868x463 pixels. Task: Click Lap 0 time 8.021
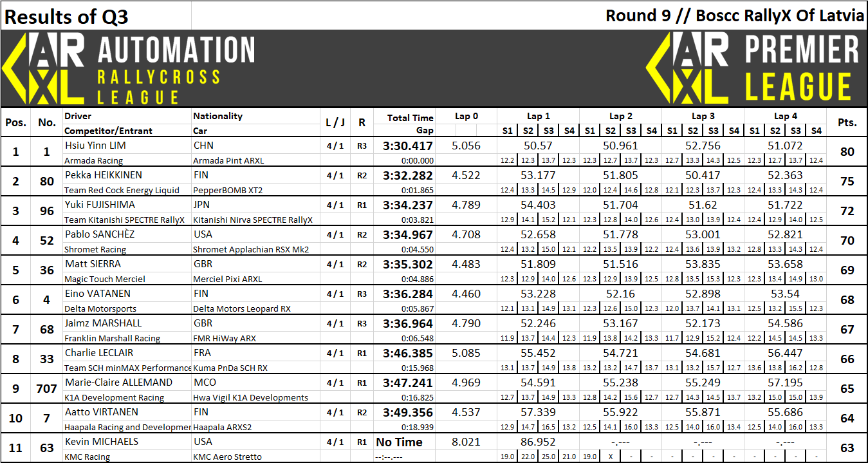[x=466, y=442]
